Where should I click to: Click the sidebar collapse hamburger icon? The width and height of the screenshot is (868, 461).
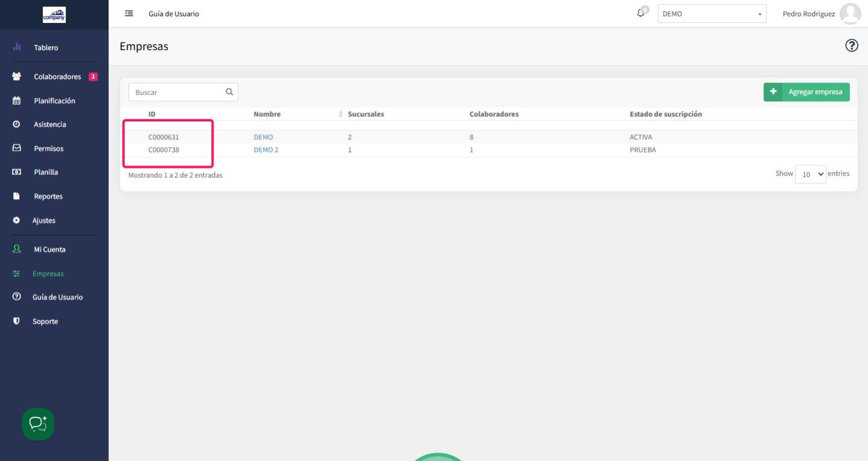click(128, 14)
